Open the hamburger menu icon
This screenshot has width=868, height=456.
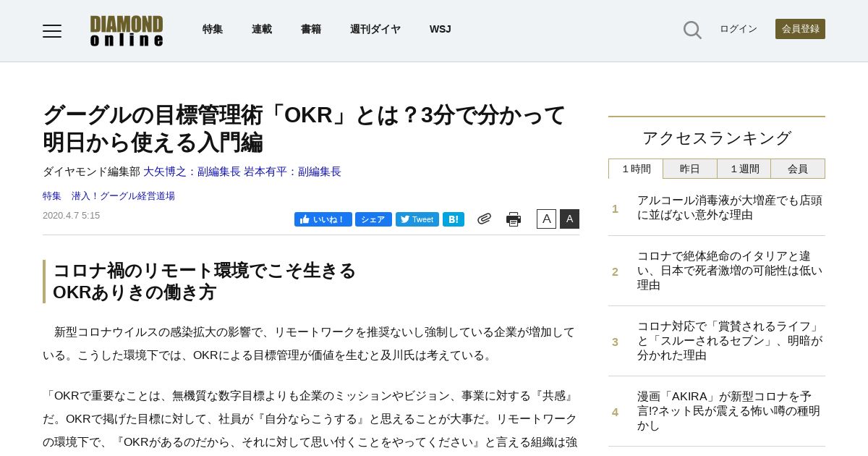(x=52, y=30)
